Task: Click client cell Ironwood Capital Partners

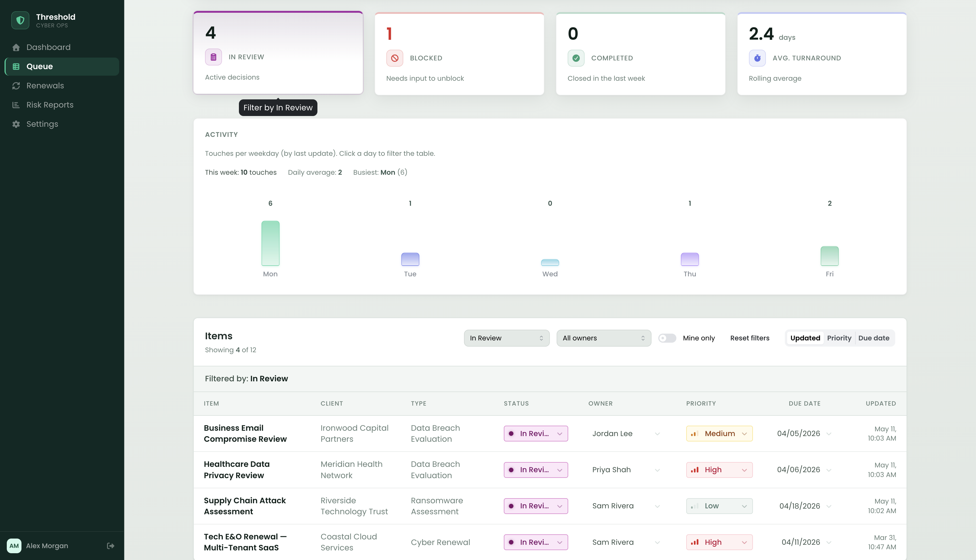Action: point(354,434)
